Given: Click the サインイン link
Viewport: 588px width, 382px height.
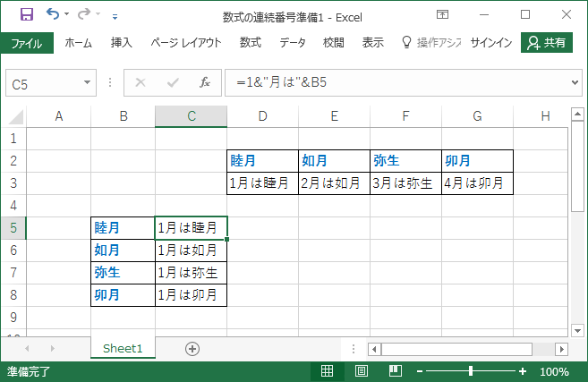Looking at the screenshot, I should click(491, 43).
